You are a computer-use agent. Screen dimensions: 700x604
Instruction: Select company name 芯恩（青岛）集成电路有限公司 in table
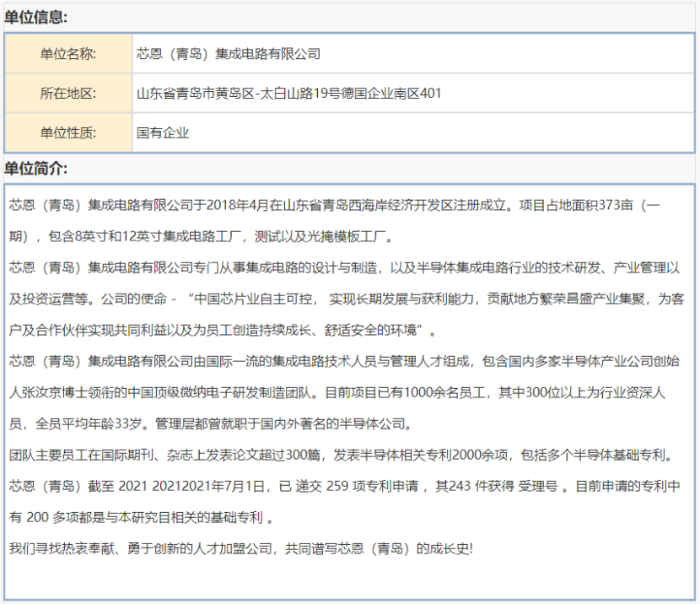(x=229, y=54)
